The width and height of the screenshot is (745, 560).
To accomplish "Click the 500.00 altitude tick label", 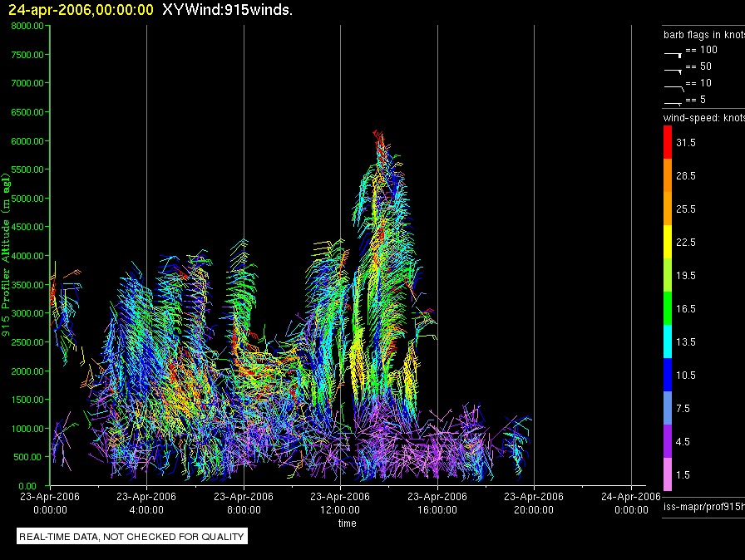I will [x=27, y=457].
